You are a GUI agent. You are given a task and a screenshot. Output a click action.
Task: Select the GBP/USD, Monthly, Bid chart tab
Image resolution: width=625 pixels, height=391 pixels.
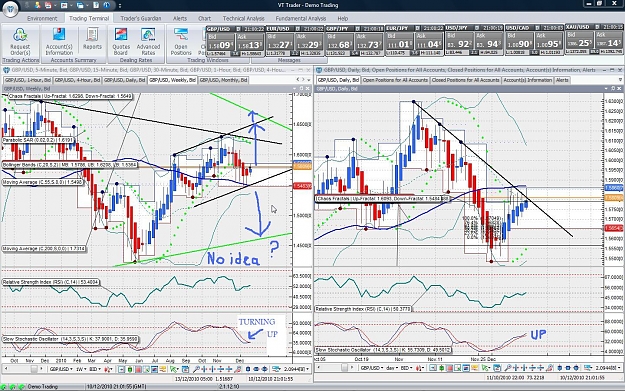pyautogui.click(x=223, y=80)
